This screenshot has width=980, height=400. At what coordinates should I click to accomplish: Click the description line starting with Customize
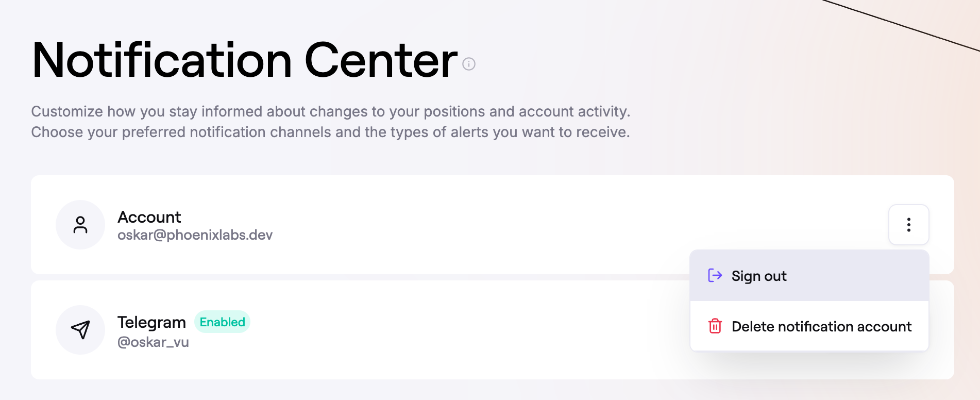tap(330, 111)
